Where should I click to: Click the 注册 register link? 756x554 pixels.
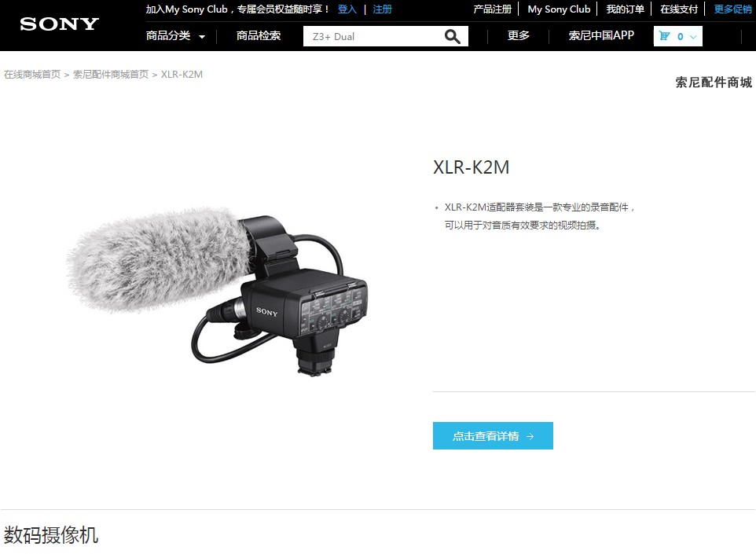[383, 9]
